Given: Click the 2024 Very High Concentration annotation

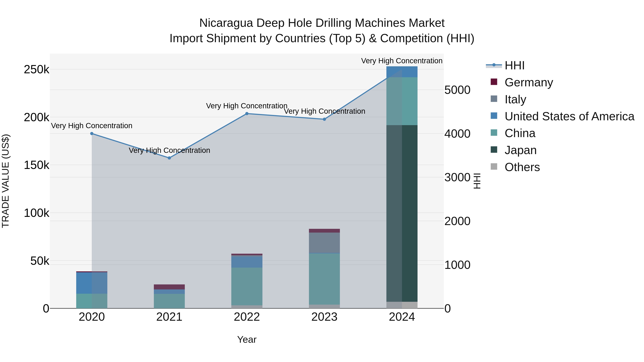Looking at the screenshot, I should [402, 61].
